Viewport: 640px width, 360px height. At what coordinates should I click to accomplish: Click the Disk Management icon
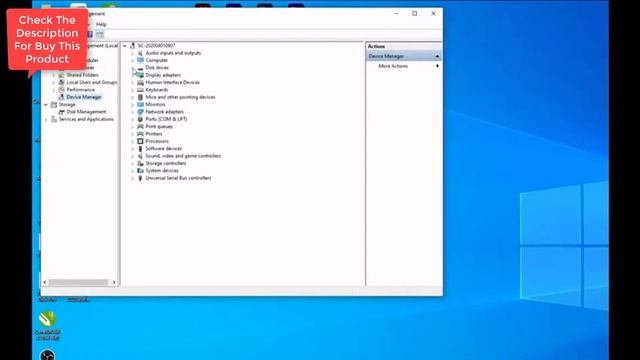tap(62, 112)
